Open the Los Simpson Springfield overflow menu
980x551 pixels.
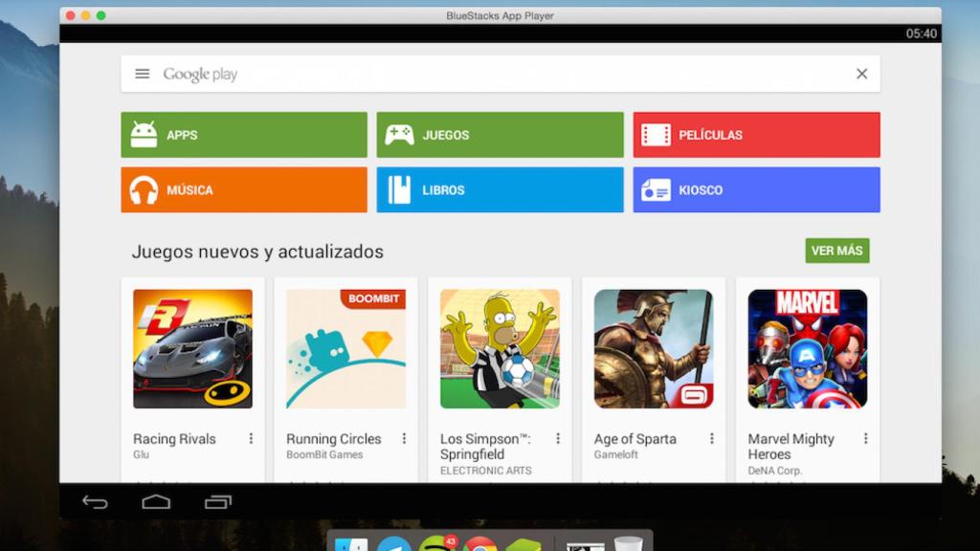[x=558, y=437]
